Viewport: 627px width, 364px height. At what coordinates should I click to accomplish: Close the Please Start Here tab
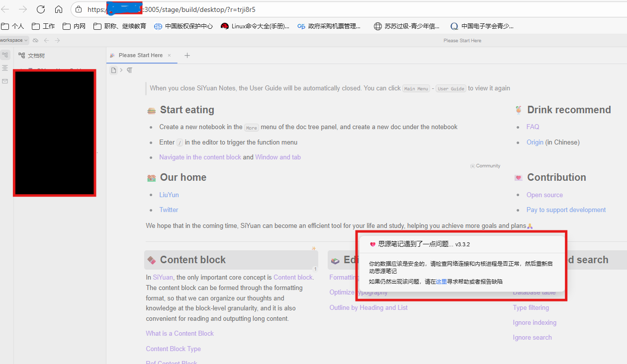click(x=169, y=55)
